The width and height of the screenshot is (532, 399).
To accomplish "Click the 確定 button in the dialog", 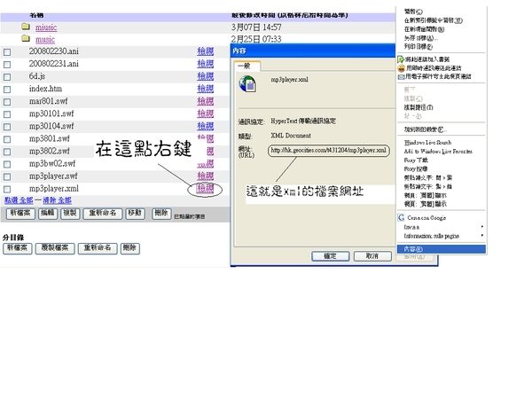I will click(330, 256).
